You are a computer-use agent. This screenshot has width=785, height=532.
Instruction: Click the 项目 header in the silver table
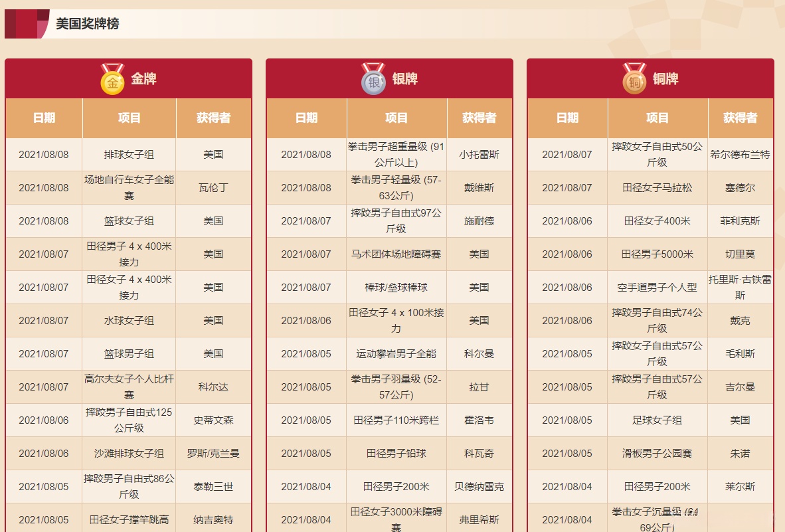pyautogui.click(x=396, y=118)
